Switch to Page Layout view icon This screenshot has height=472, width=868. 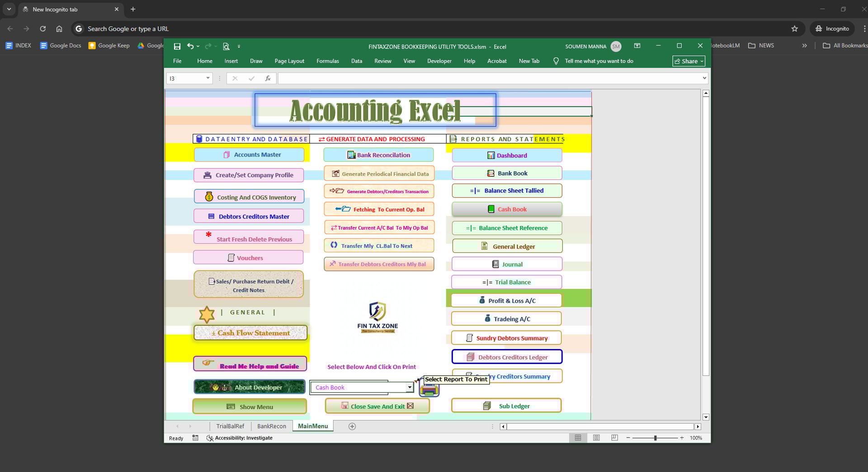[596, 438]
